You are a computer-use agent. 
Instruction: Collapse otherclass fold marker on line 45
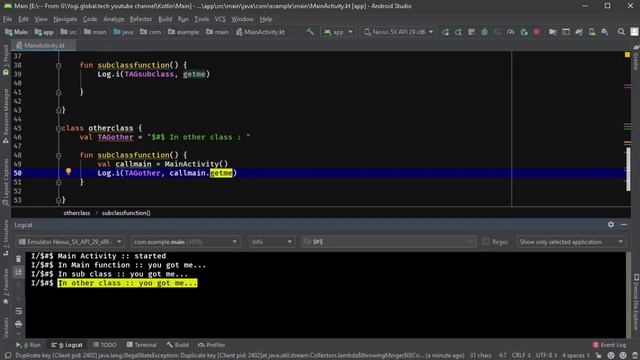point(58,128)
